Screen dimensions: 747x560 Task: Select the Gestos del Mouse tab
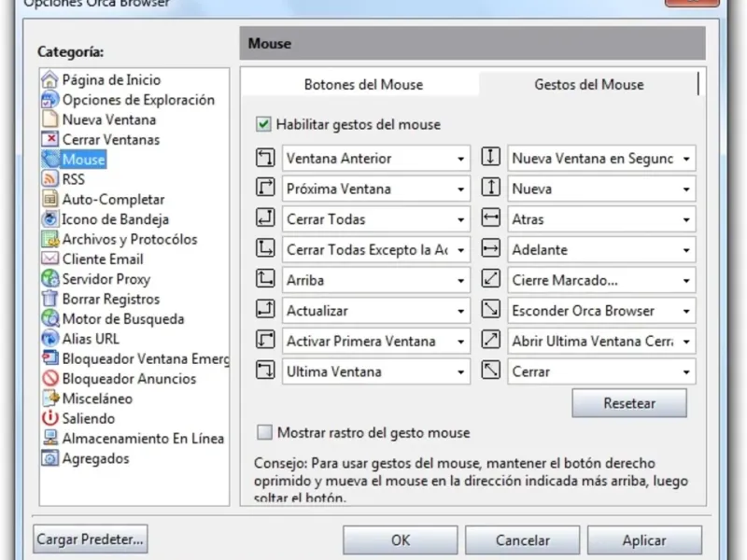[x=588, y=84]
